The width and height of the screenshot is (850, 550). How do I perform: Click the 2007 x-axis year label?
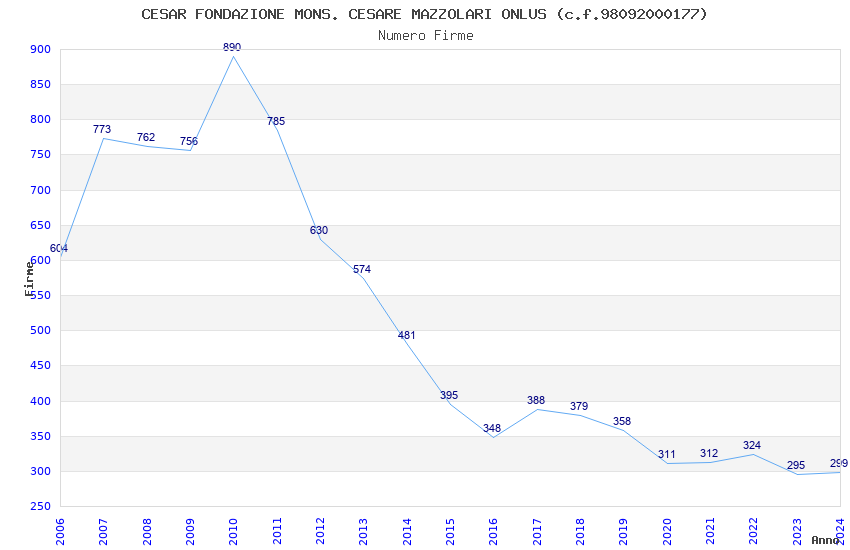103,532
